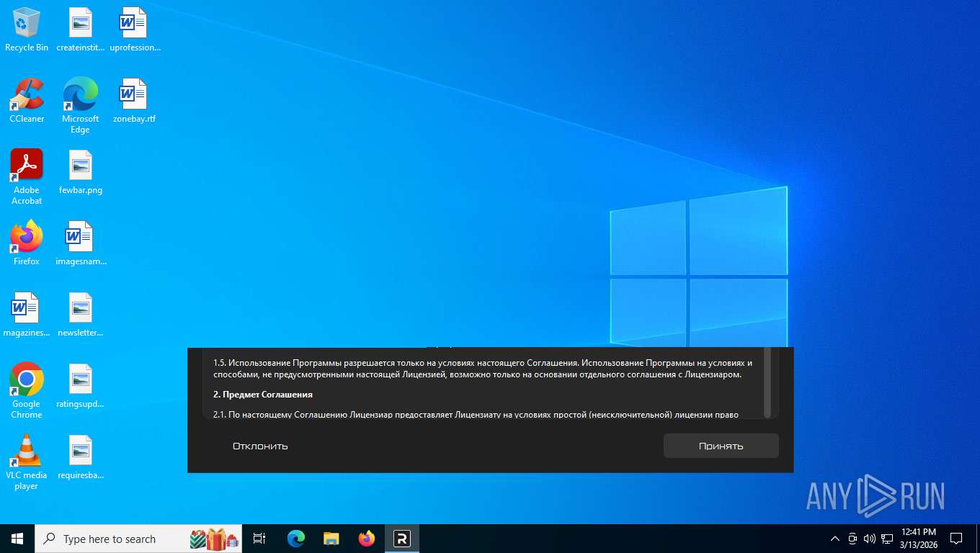Click the gift search highlights icon in the search box

[214, 539]
